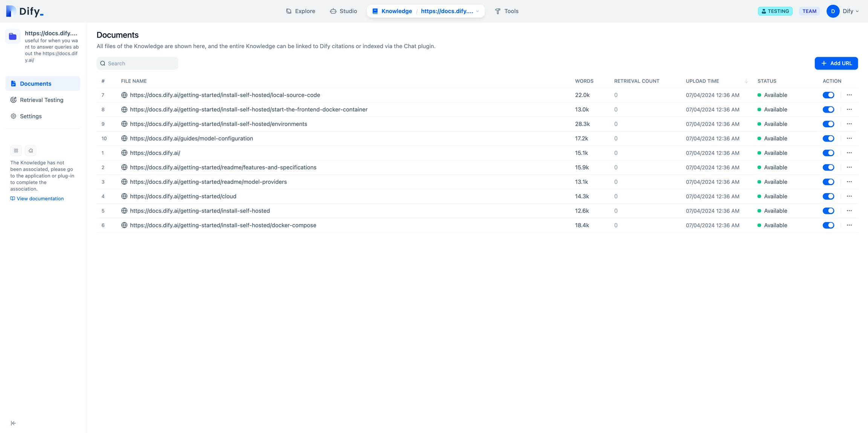Click the Add URL button
Screen dimensions: 868x433
tap(836, 63)
